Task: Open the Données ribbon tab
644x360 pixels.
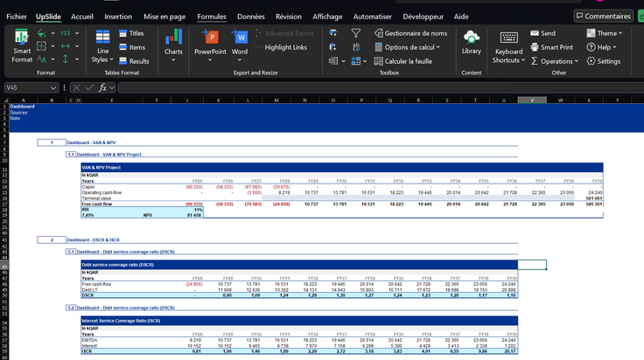Action: click(250, 17)
